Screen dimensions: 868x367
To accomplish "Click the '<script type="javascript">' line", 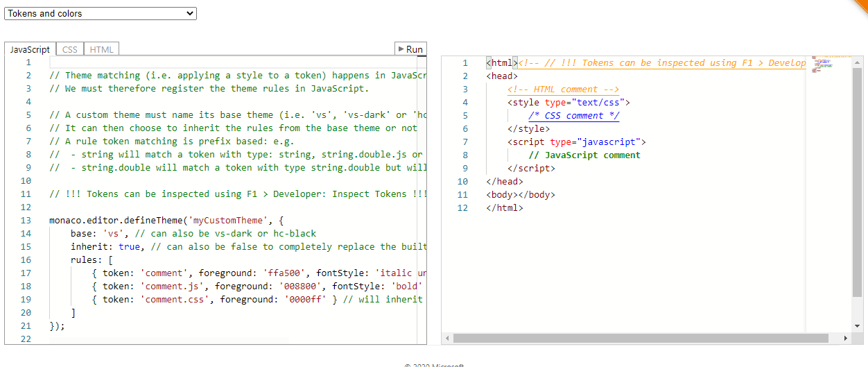I will pyautogui.click(x=577, y=142).
